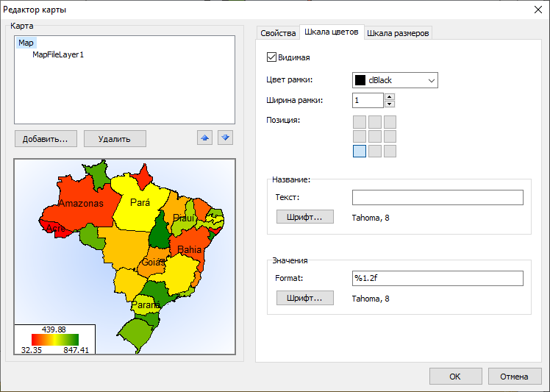Switch to the Свойства tab
Screen dimensions: 550x392
(x=278, y=33)
